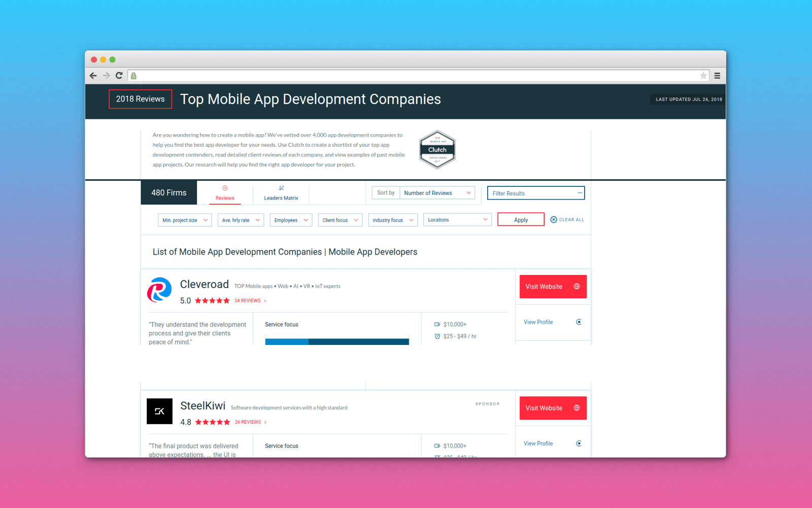Click the LAST UPDATED JUL 26, 2018 label
Screen dimensions: 812x508
[x=689, y=100]
